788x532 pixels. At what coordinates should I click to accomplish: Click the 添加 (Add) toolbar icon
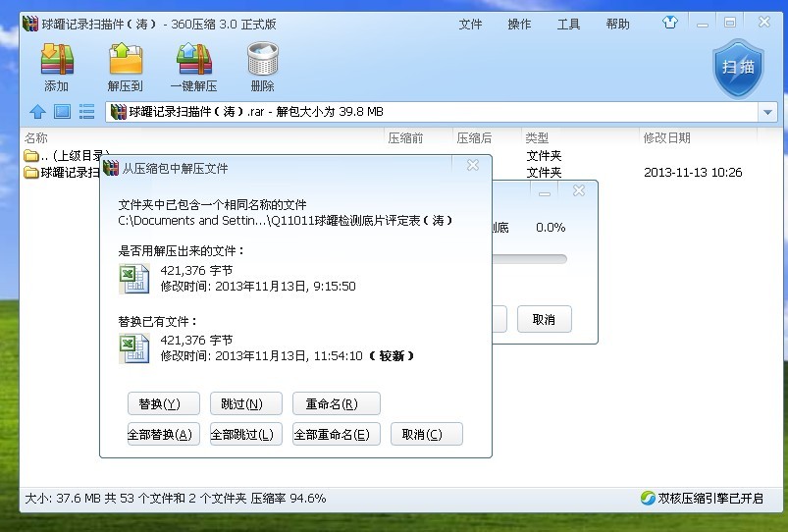click(57, 67)
